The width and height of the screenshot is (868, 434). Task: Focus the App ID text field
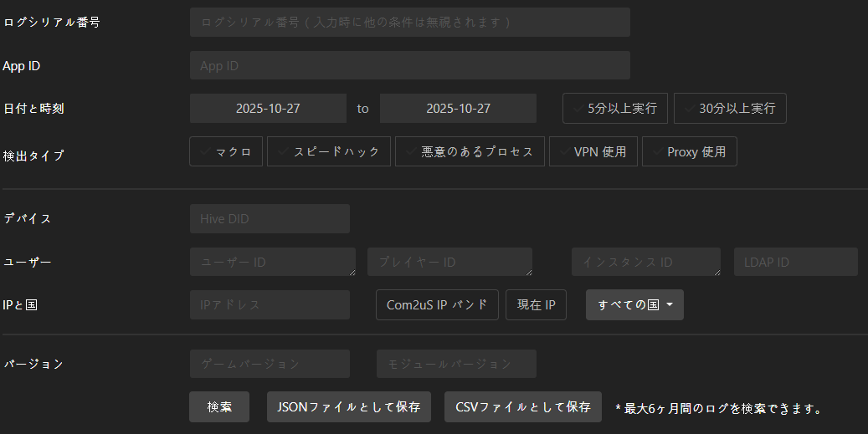tap(409, 65)
